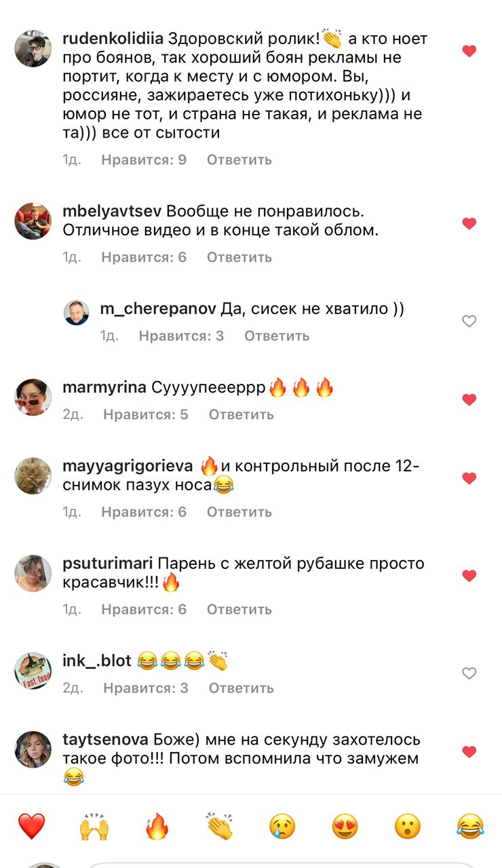Tap the red heart quick-reaction emoji
Screen dimensions: 502x868
pos(31,827)
